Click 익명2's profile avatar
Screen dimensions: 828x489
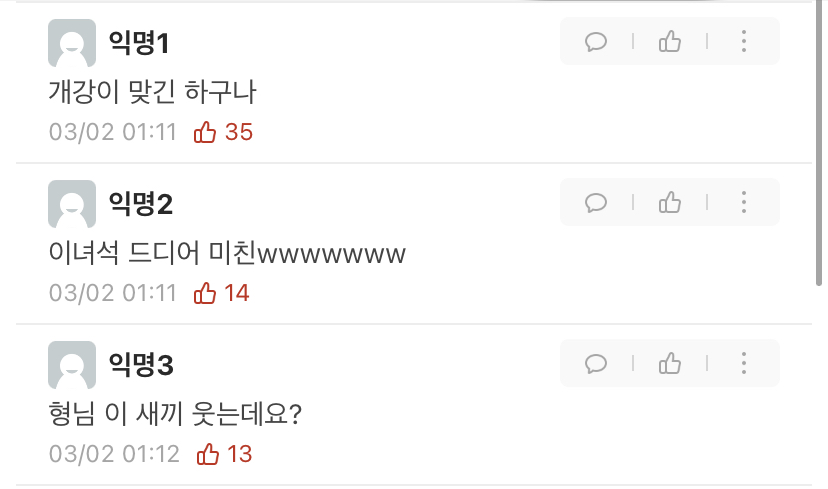72,204
